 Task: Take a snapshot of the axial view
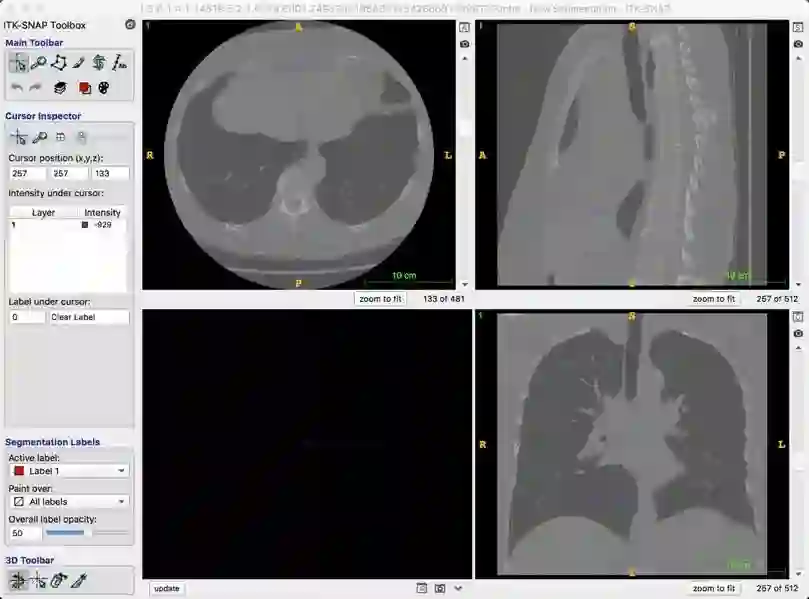coord(464,44)
